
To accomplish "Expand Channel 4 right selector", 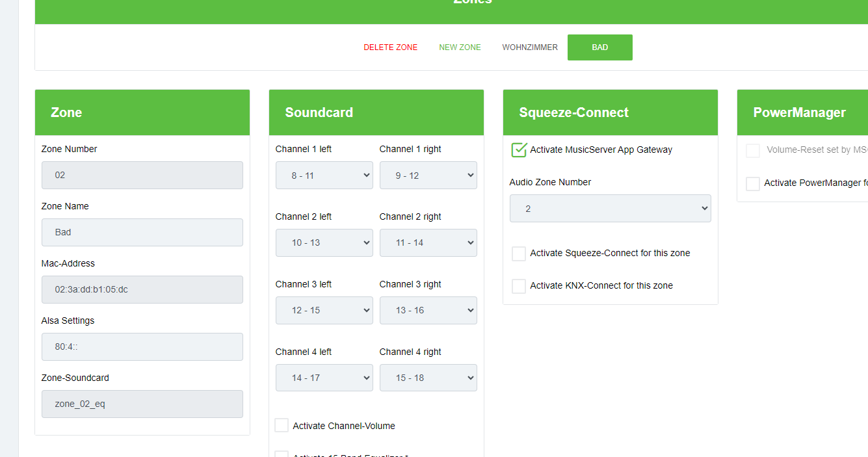I will point(428,378).
